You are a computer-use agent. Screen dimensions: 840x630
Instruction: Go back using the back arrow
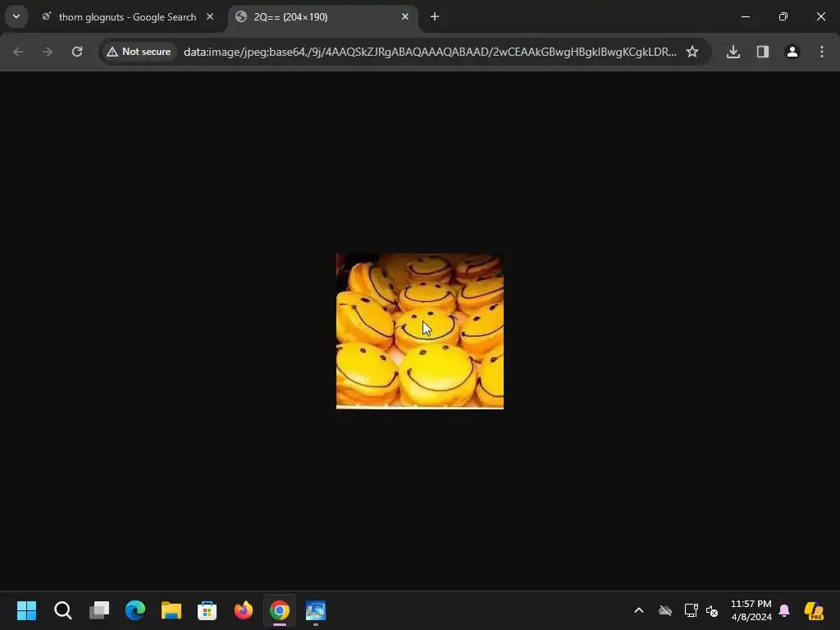[x=18, y=52]
